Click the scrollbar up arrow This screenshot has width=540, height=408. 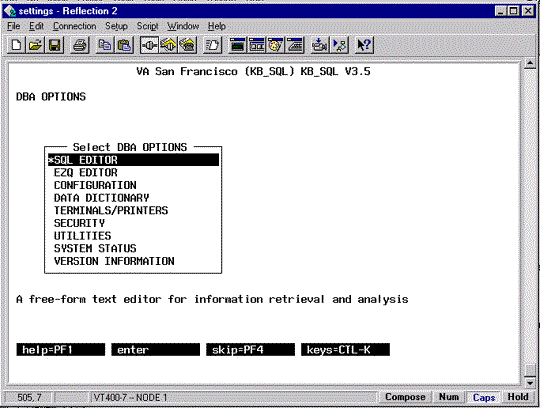pyautogui.click(x=530, y=64)
